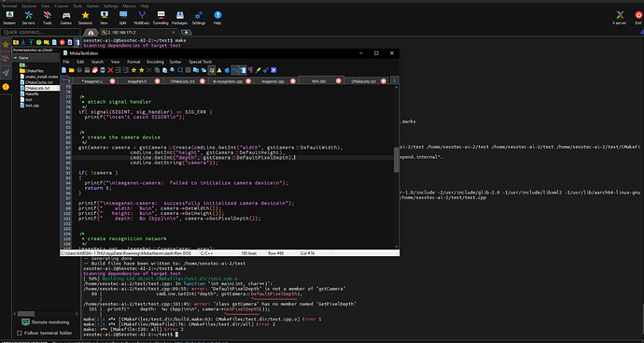Collapse the Name column arrow in file browser
Screen dimensions: 644x343
[x=16, y=58]
